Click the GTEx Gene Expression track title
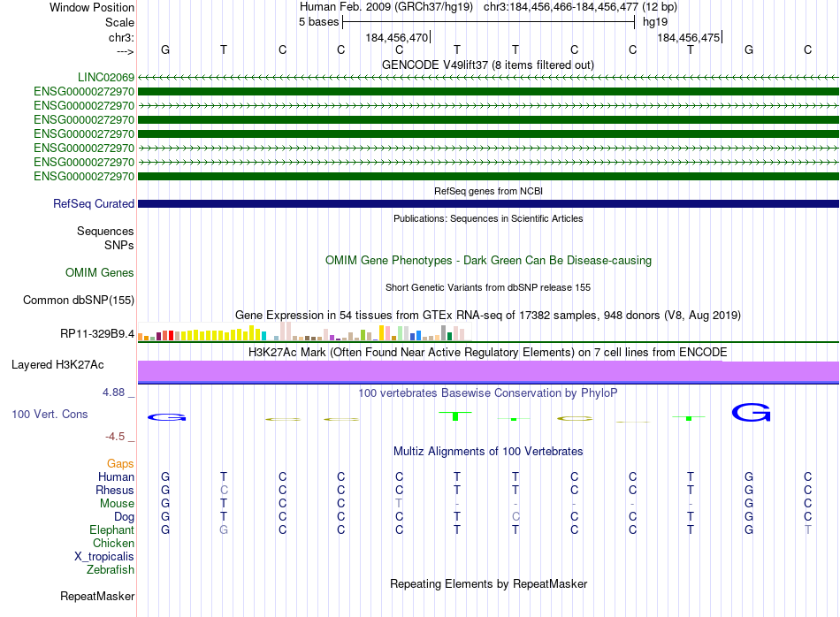Screen dimensions: 840x617 [x=488, y=315]
